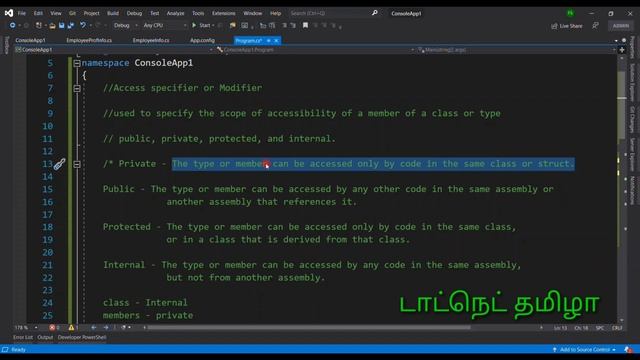The image size is (640, 360).
Task: Click the horizontal scrollbar thumb of editor
Action: (x=309, y=327)
